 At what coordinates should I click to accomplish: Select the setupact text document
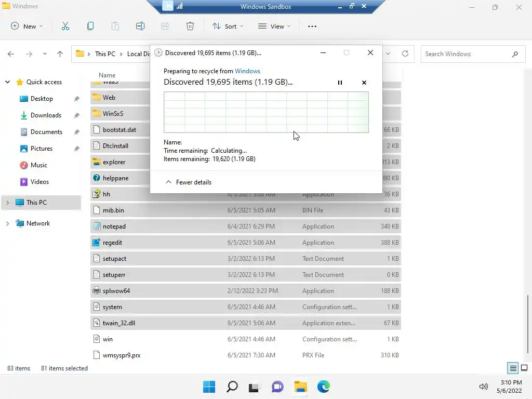tap(246, 259)
